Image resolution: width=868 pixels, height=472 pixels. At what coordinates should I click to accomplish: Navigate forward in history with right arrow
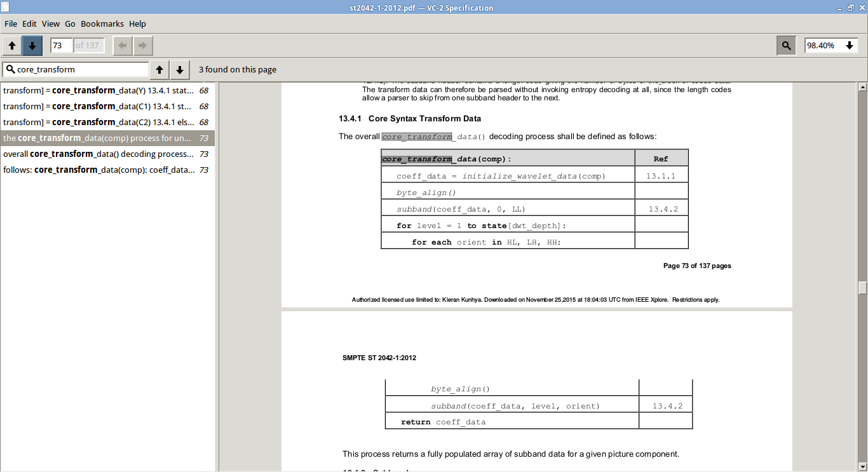(143, 46)
